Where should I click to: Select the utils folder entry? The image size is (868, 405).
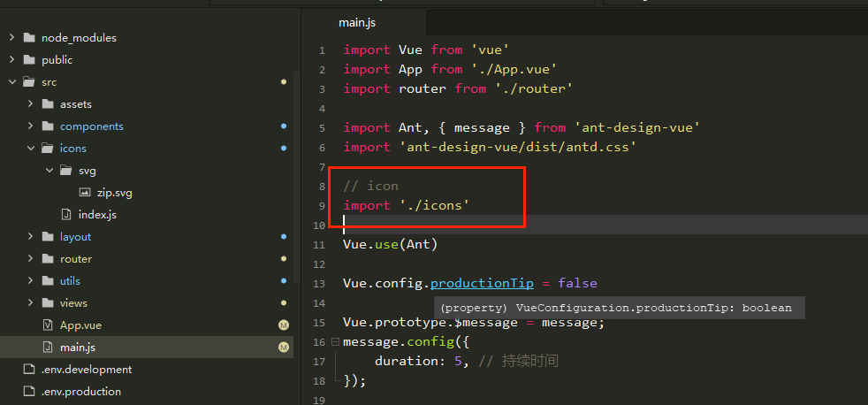[x=70, y=281]
